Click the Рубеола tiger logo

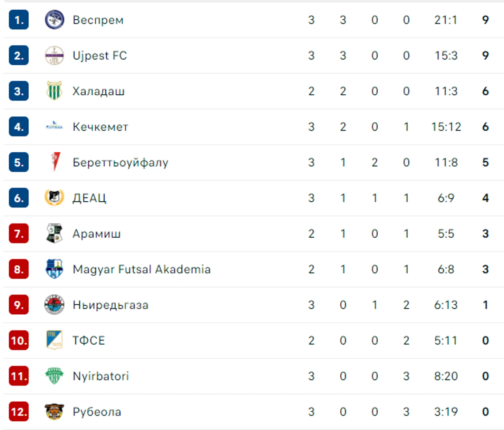point(54,411)
